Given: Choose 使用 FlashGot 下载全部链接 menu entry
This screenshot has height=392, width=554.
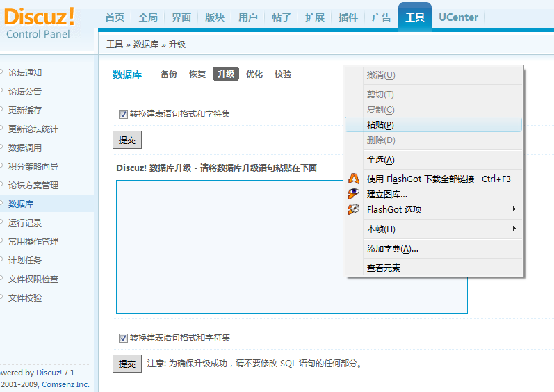Looking at the screenshot, I should pos(433,179).
